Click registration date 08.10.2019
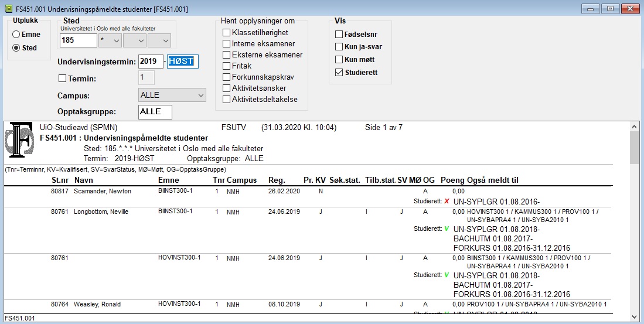 (284, 304)
